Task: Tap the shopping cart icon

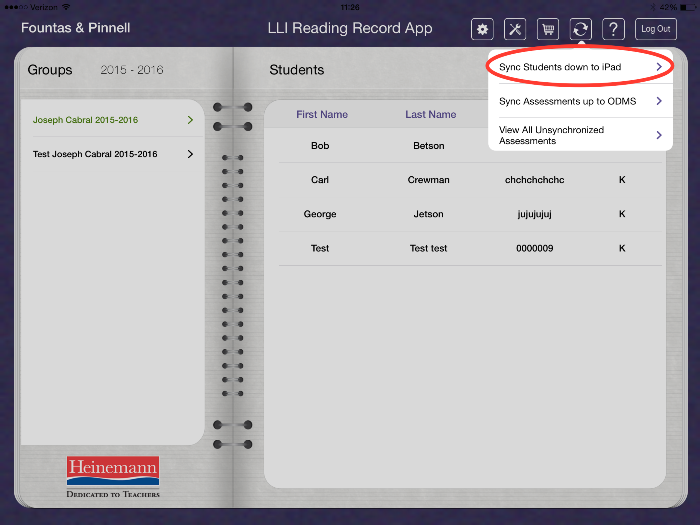Action: click(x=547, y=29)
